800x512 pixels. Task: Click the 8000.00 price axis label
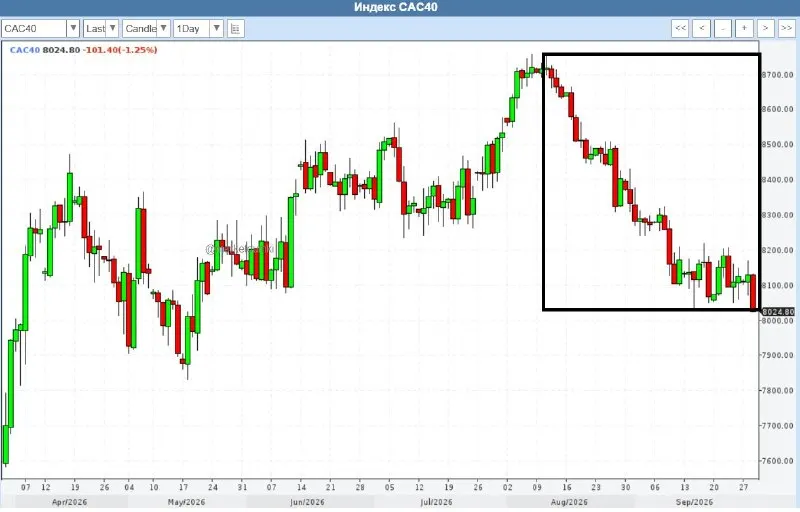[778, 320]
